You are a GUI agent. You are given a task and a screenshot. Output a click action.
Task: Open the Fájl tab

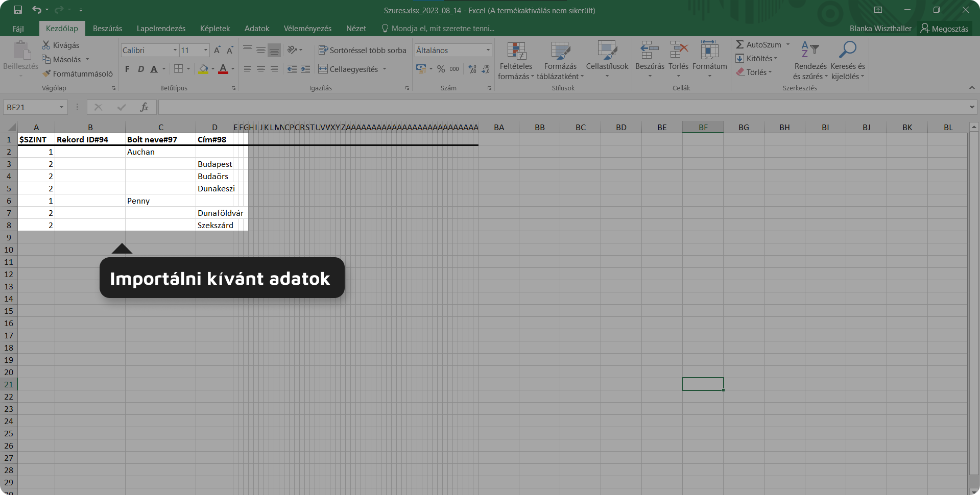click(x=18, y=29)
